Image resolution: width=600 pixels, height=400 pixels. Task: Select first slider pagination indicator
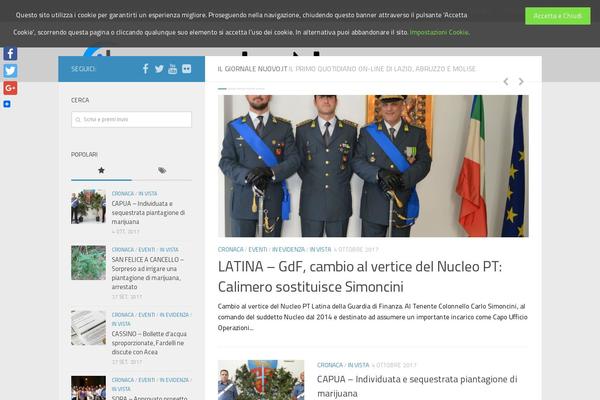[x=222, y=89]
